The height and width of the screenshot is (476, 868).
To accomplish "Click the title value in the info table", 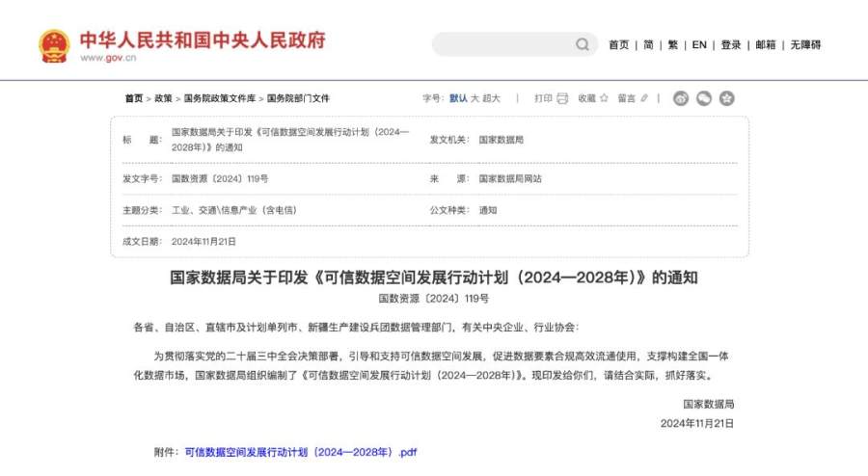I will (x=290, y=140).
